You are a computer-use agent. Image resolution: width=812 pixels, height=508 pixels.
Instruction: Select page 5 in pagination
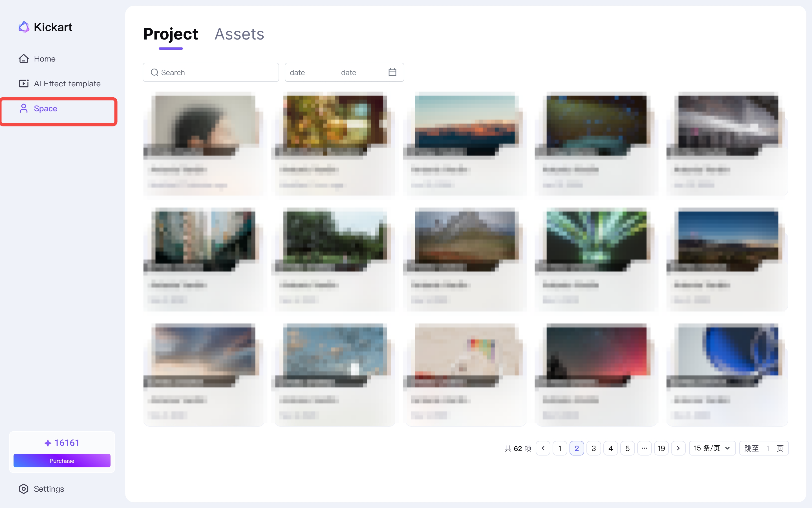coord(627,448)
